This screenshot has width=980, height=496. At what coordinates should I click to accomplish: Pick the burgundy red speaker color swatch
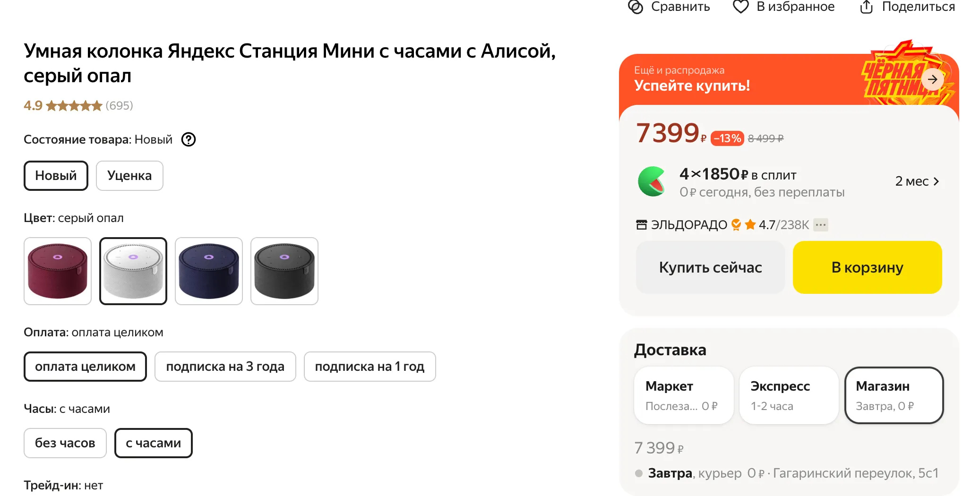click(x=58, y=271)
